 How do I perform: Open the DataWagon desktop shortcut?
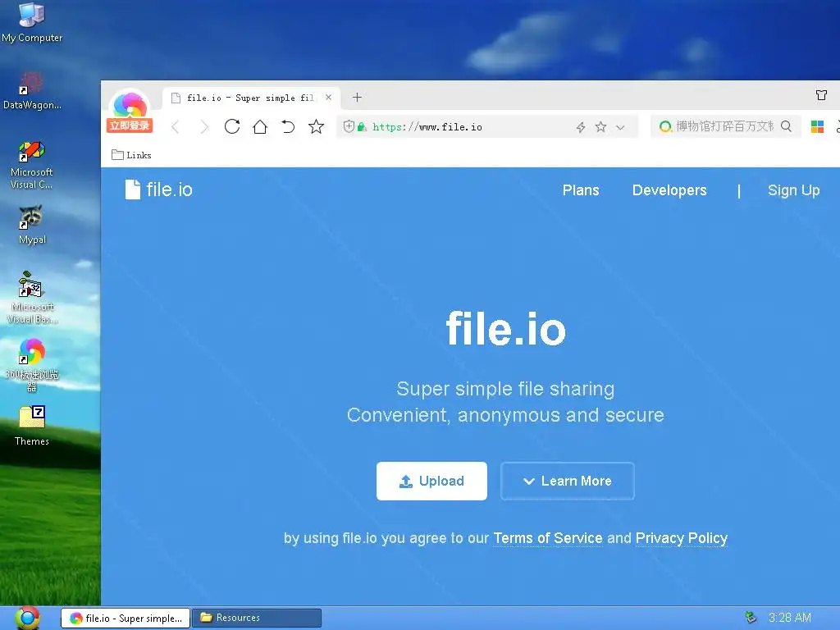click(32, 91)
